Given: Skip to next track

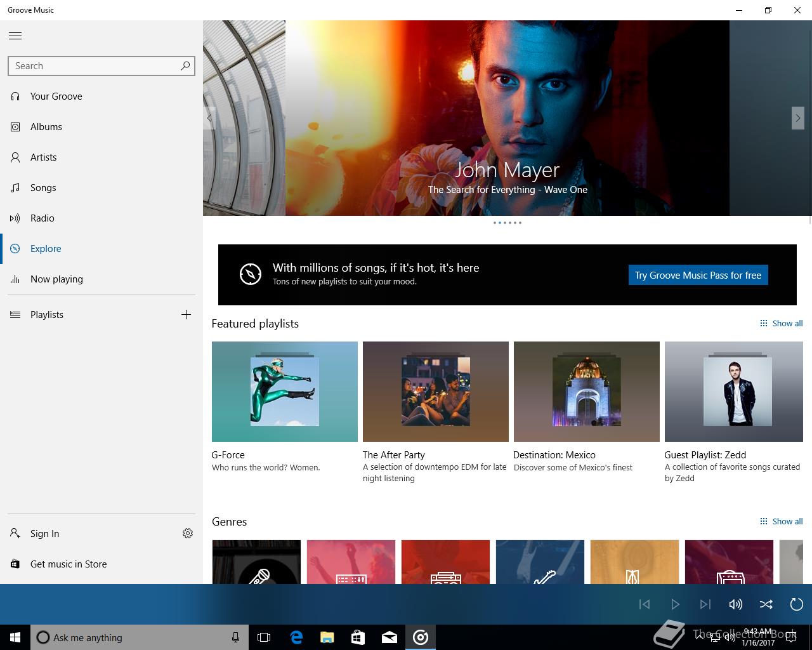Looking at the screenshot, I should coord(705,604).
